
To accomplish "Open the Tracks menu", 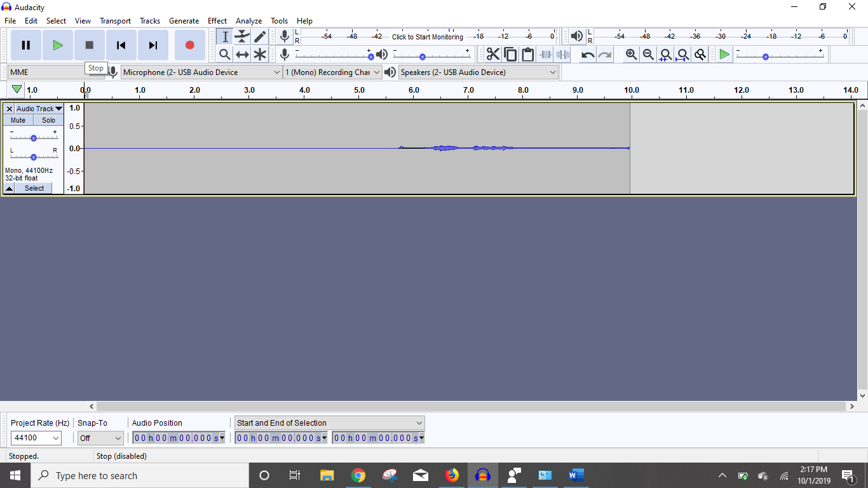I will 150,20.
